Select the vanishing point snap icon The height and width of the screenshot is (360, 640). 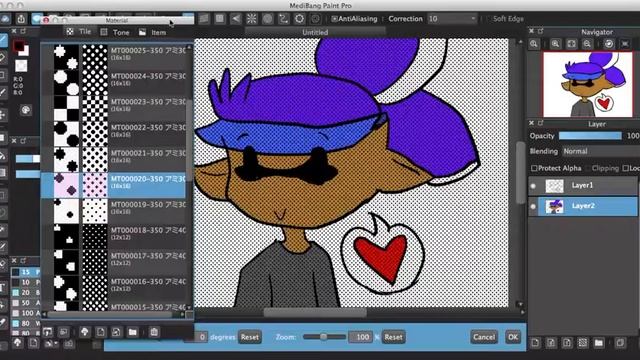click(x=236, y=19)
